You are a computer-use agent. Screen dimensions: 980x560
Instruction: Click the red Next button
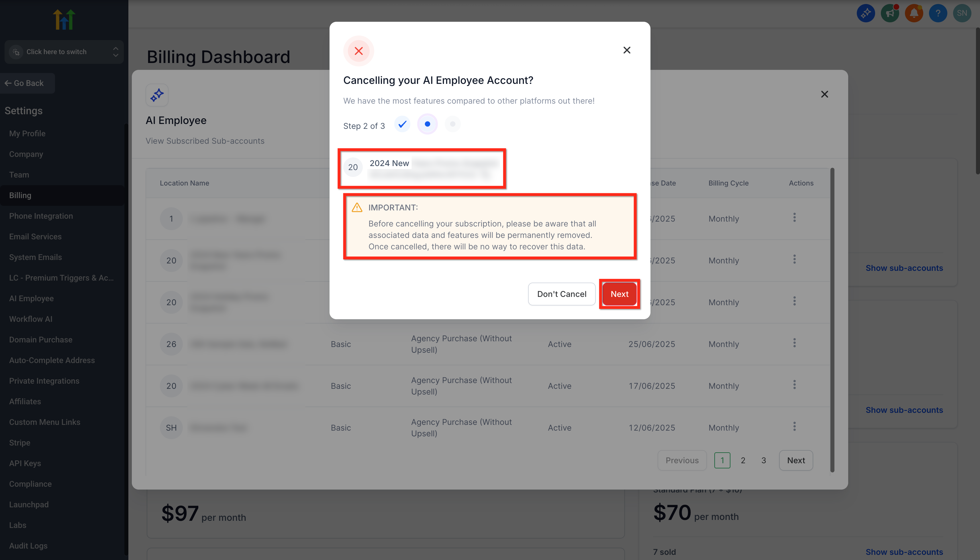pyautogui.click(x=619, y=294)
